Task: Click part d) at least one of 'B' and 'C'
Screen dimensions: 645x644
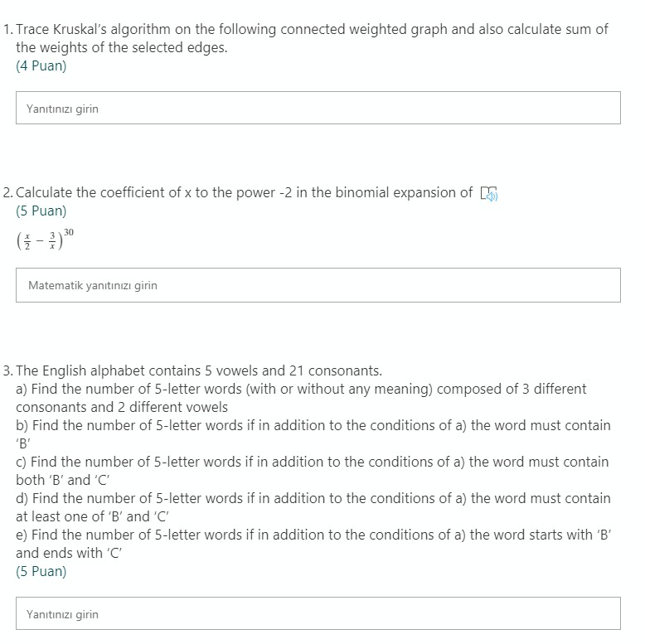Action: tap(313, 507)
